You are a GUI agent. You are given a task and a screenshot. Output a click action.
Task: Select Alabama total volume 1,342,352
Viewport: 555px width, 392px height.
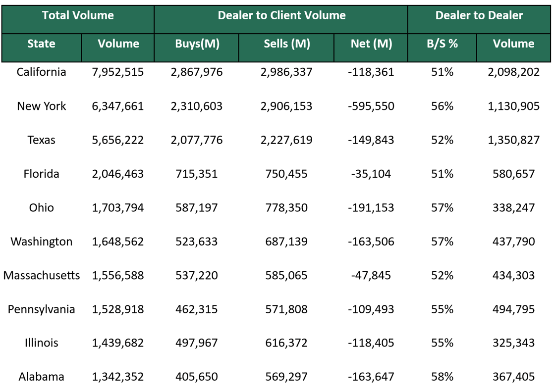point(118,377)
